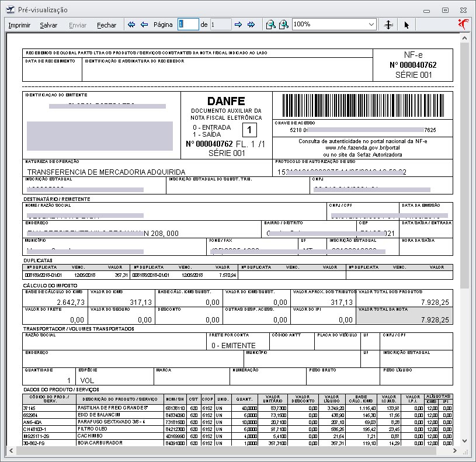Click 'SÉRIE 001' in the NF-e box
Image resolution: width=476 pixels, height=462 pixels.
point(414,75)
